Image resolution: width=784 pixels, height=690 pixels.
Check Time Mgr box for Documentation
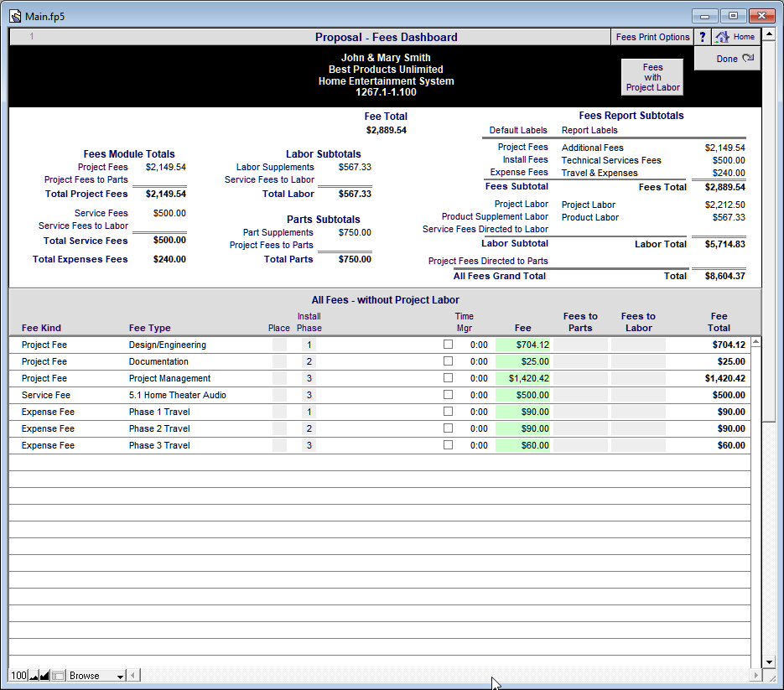(x=448, y=361)
